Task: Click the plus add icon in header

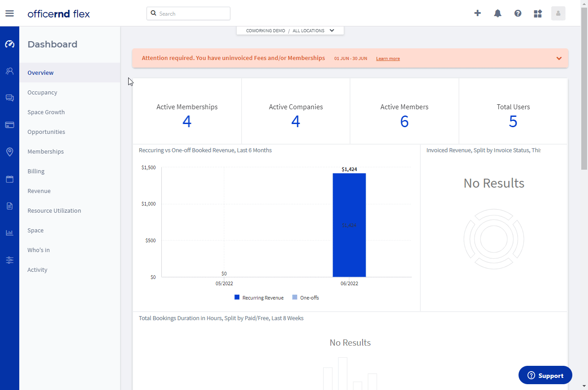Action: click(477, 13)
